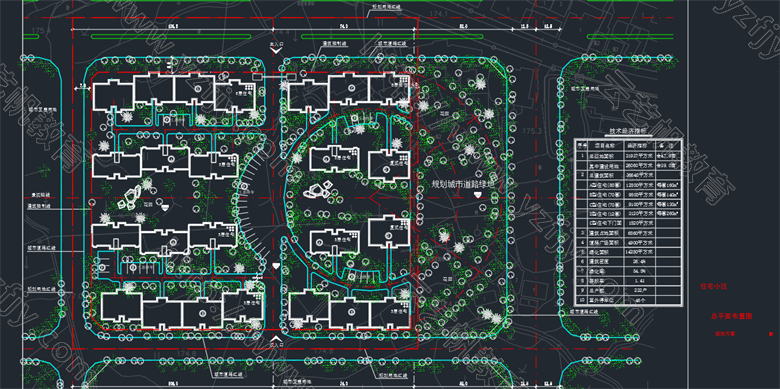Click the north main entrance arrow marker
Viewport: 780px width, 389px height.
point(275,51)
